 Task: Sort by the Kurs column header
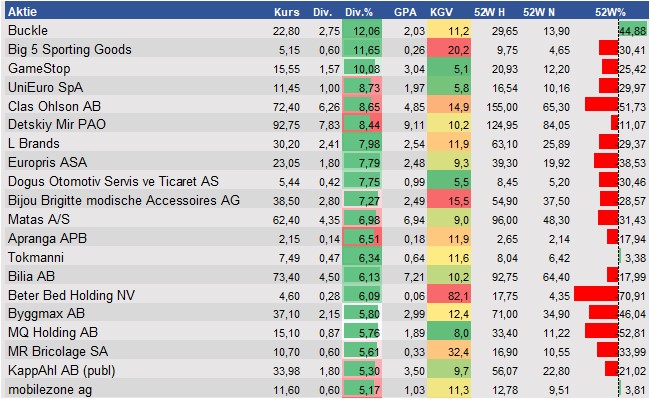pos(286,12)
